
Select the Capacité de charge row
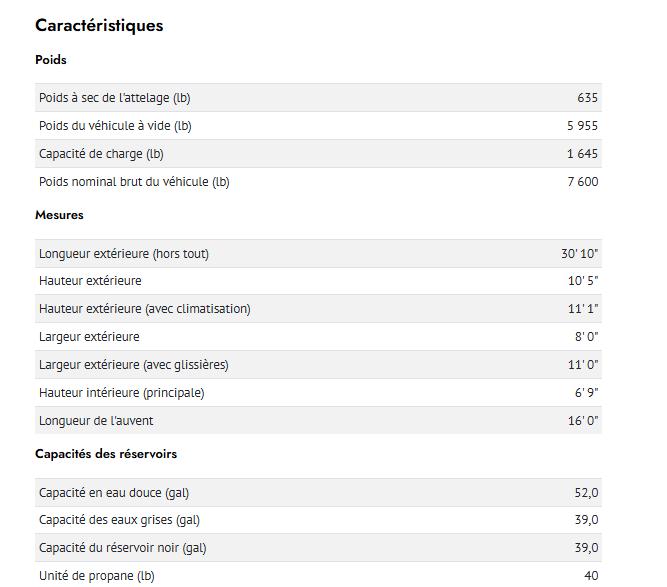point(318,154)
